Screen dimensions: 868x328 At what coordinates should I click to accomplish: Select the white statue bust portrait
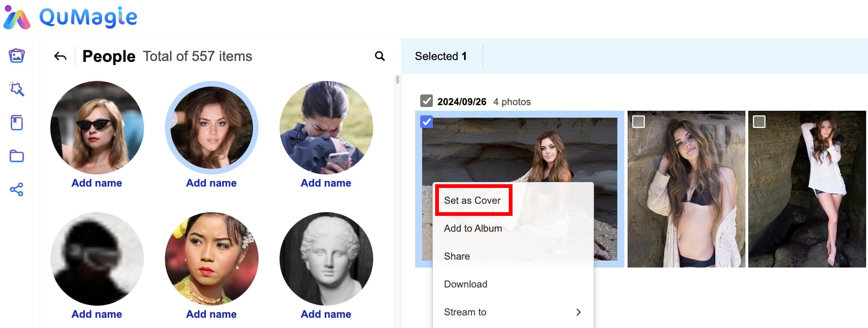326,259
